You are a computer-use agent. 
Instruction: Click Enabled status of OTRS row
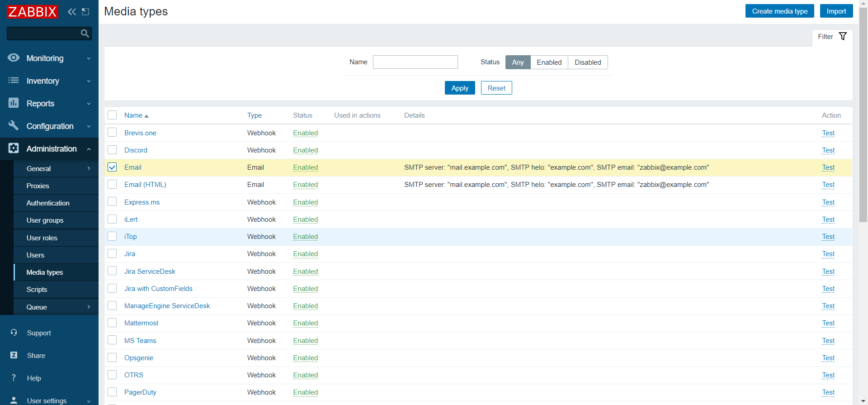[x=305, y=375]
